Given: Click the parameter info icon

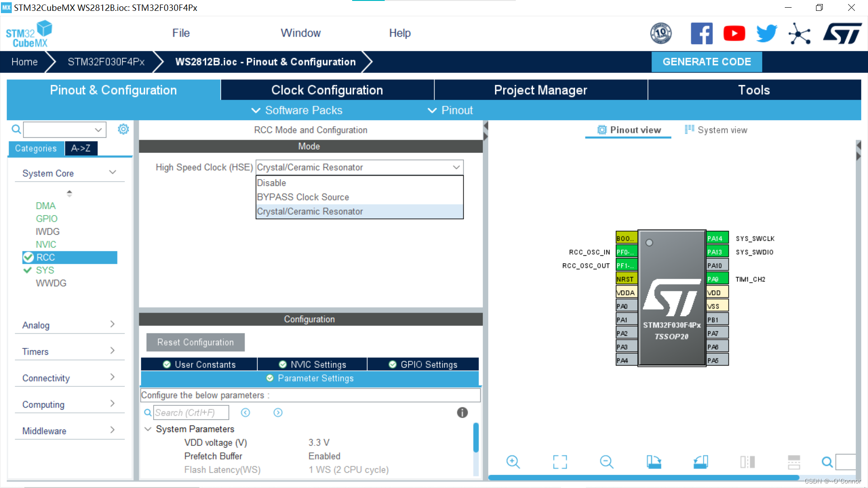Looking at the screenshot, I should coord(462,413).
